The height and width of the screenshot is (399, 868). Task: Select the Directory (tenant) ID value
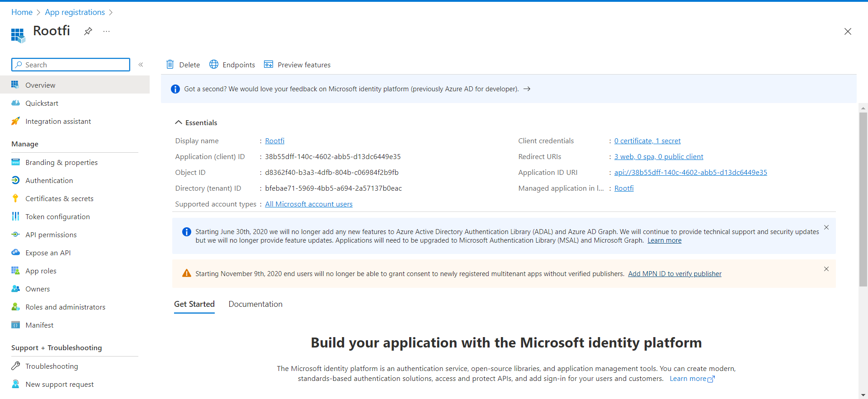click(333, 188)
